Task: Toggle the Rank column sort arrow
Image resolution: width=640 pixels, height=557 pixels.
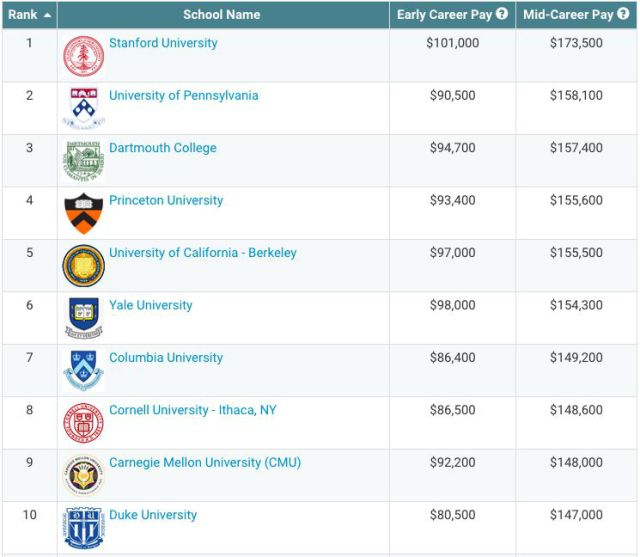Action: click(47, 15)
